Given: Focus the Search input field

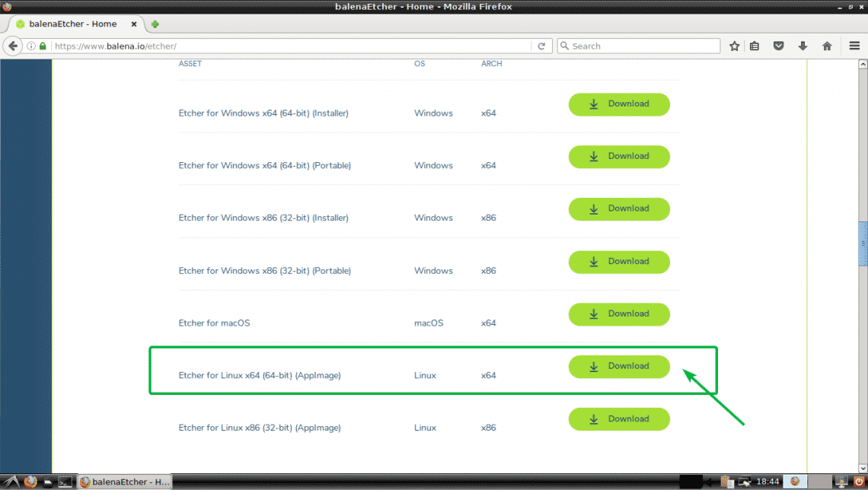Looking at the screenshot, I should [x=638, y=46].
